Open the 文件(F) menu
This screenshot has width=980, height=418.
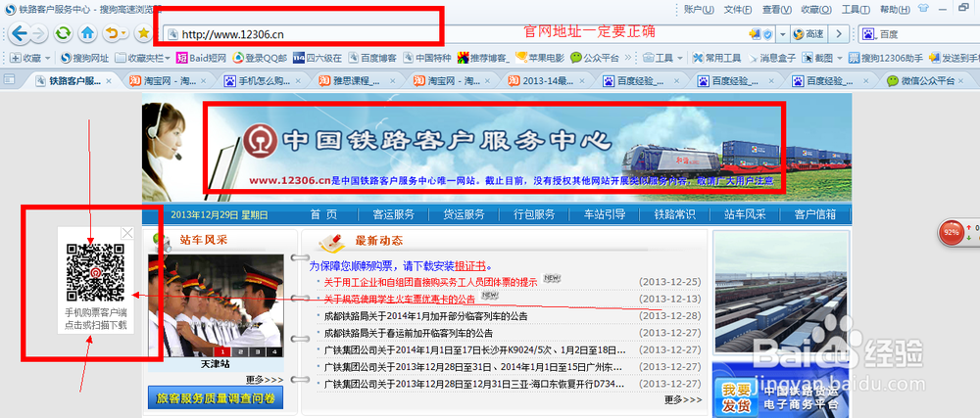738,10
